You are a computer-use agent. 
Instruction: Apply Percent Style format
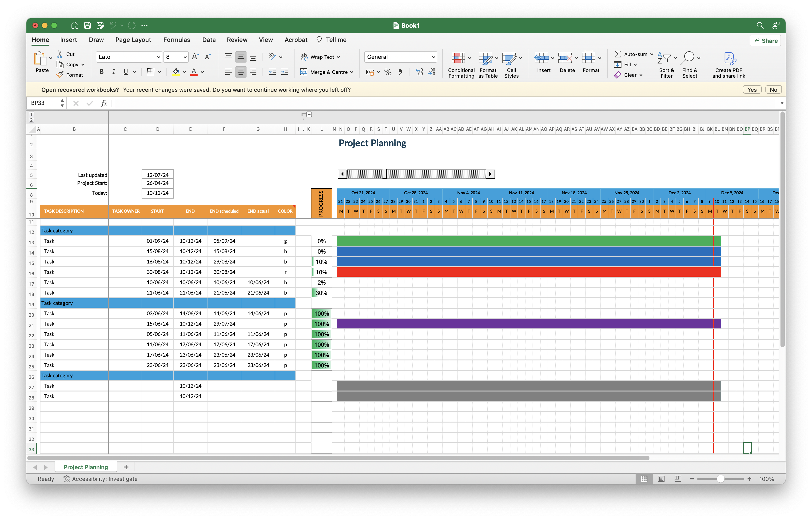(x=388, y=72)
